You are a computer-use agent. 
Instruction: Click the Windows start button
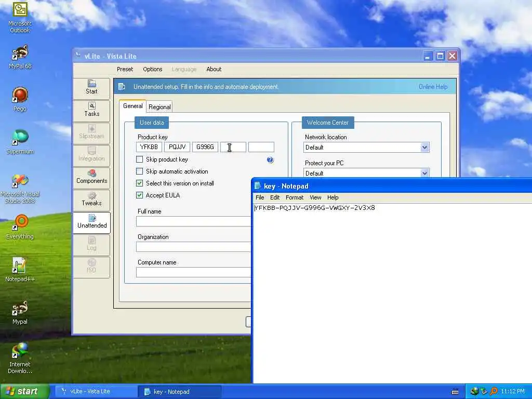point(24,392)
